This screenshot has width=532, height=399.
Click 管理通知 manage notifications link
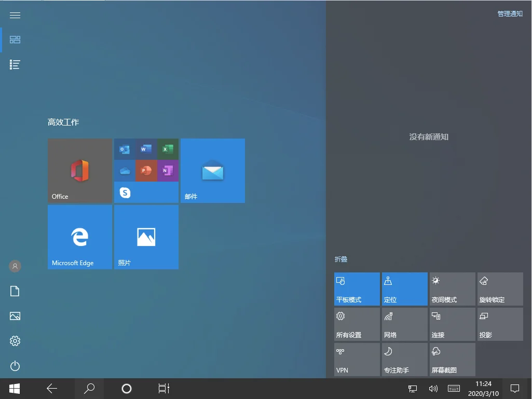(x=510, y=14)
